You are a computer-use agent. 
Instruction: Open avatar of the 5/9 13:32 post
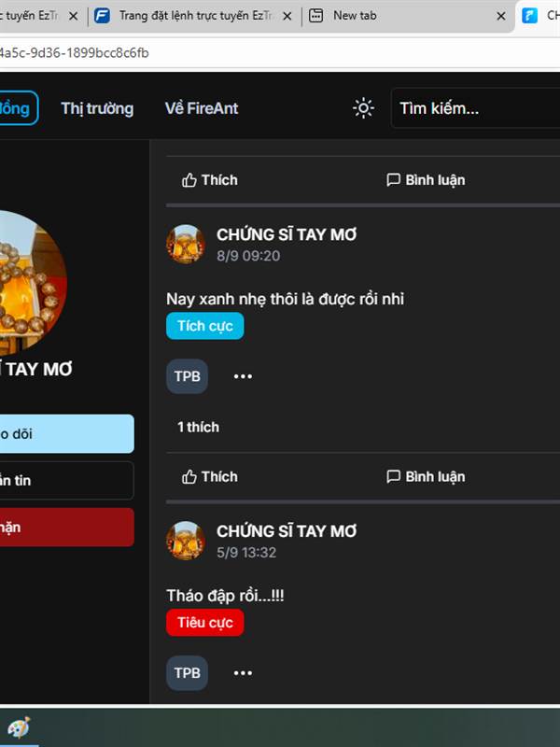click(x=186, y=541)
